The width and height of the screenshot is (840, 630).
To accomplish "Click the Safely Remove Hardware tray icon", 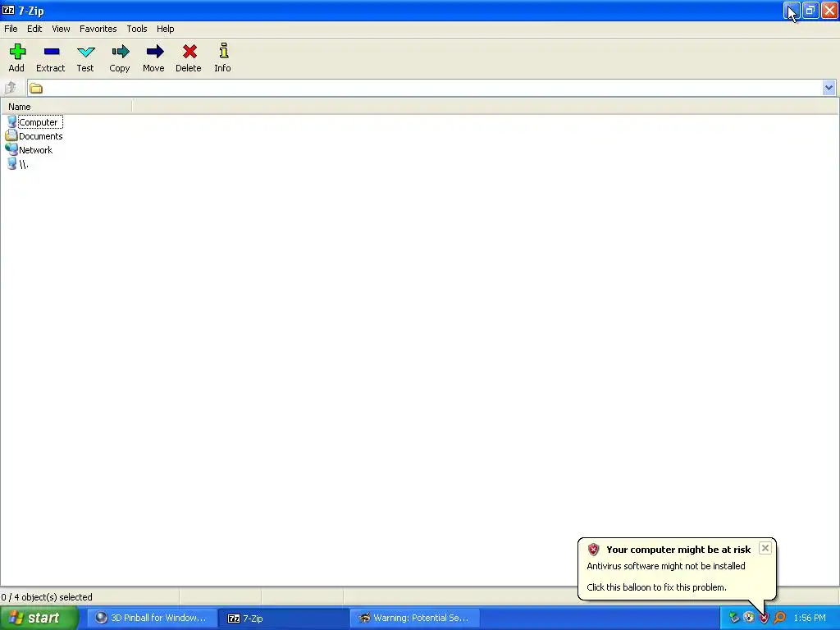I will (x=734, y=618).
